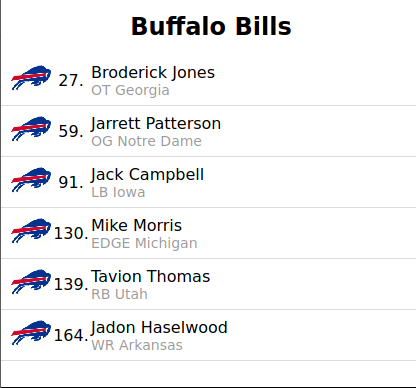
Task: Click the RB Utah subtitle
Action: 119,294
